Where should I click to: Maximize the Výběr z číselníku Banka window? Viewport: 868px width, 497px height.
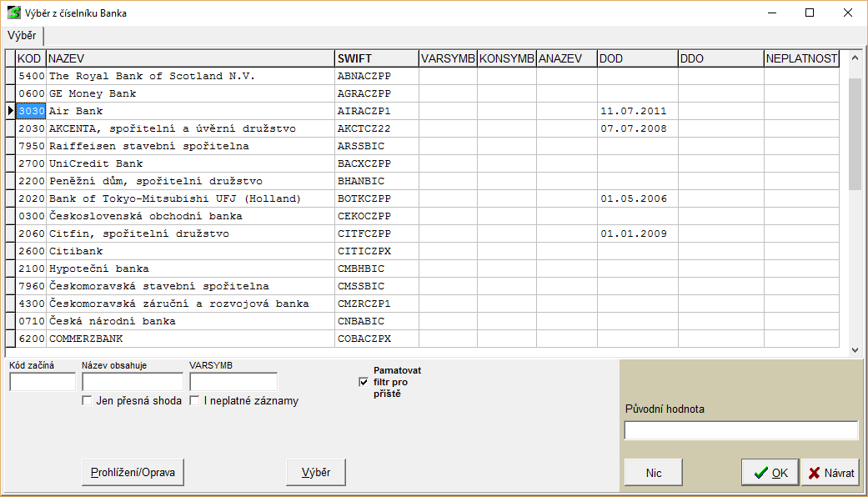click(x=810, y=13)
